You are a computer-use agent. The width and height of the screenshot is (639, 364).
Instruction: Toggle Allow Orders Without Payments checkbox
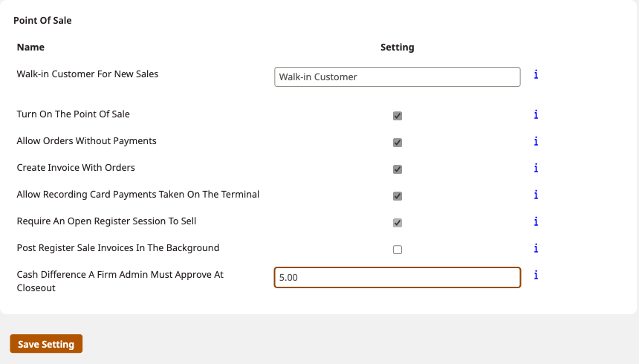click(x=398, y=143)
